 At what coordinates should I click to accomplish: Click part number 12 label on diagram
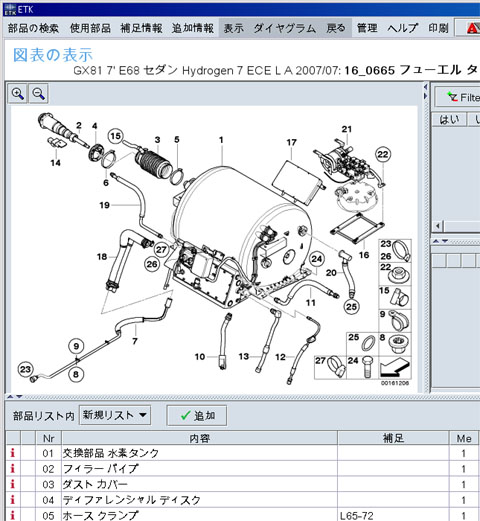coord(280,357)
